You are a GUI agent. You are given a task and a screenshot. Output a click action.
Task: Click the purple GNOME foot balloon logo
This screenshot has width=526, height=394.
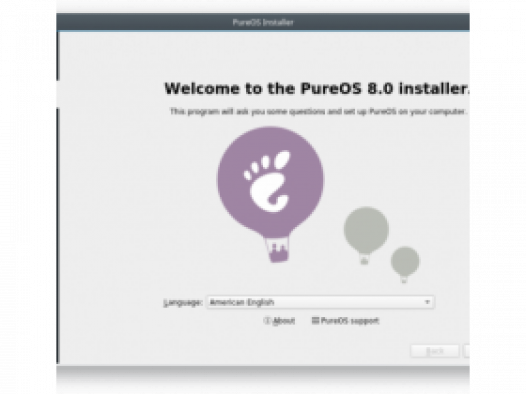270,193
